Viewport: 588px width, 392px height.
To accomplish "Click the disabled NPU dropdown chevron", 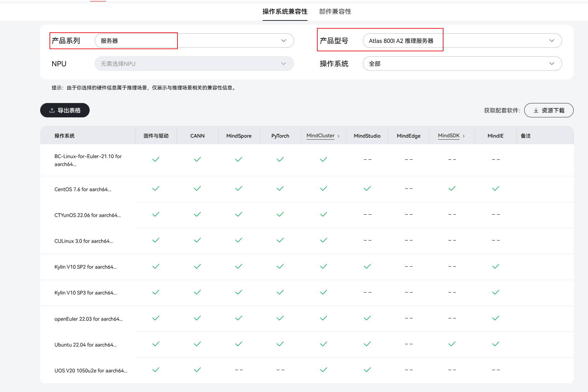I will (284, 64).
